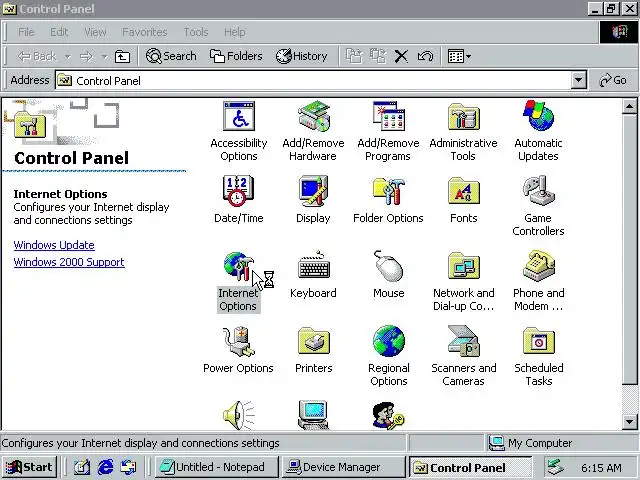Expand the Back history dropdown arrow

(68, 56)
